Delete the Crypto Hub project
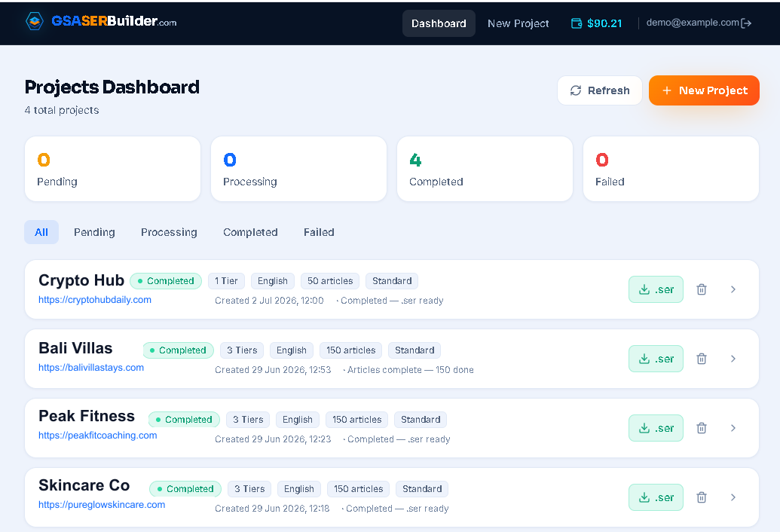The image size is (780, 532). [x=702, y=289]
